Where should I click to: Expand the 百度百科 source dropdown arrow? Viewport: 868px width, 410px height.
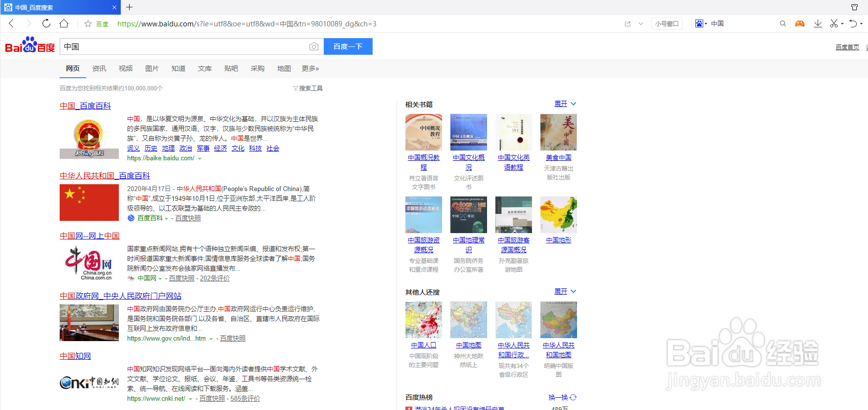(166, 219)
